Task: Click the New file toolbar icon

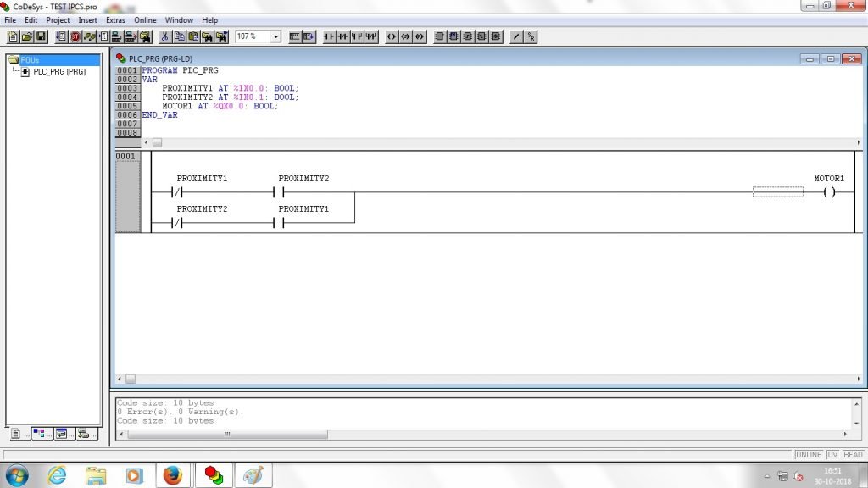Action: [14, 36]
